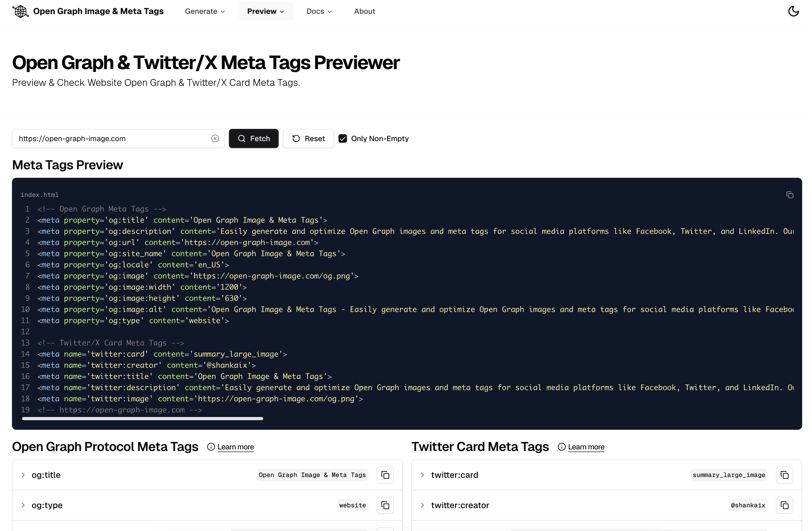Expand the twitter:card meta tag row

422,475
